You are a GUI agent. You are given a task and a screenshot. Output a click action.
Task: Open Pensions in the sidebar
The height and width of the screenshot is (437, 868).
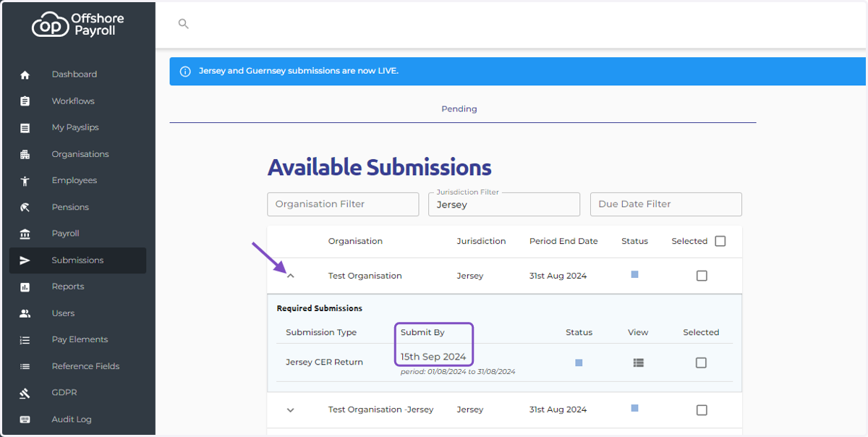[77, 207]
